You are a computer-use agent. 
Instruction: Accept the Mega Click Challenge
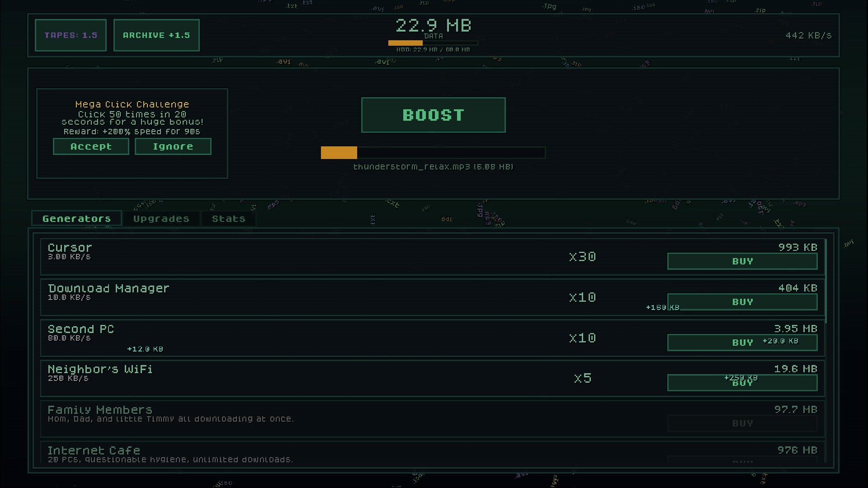click(90, 146)
